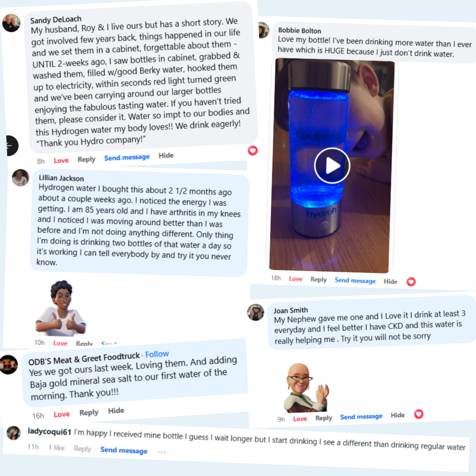Hide Joan Smith's comment
The height and width of the screenshot is (476, 476).
tap(397, 415)
